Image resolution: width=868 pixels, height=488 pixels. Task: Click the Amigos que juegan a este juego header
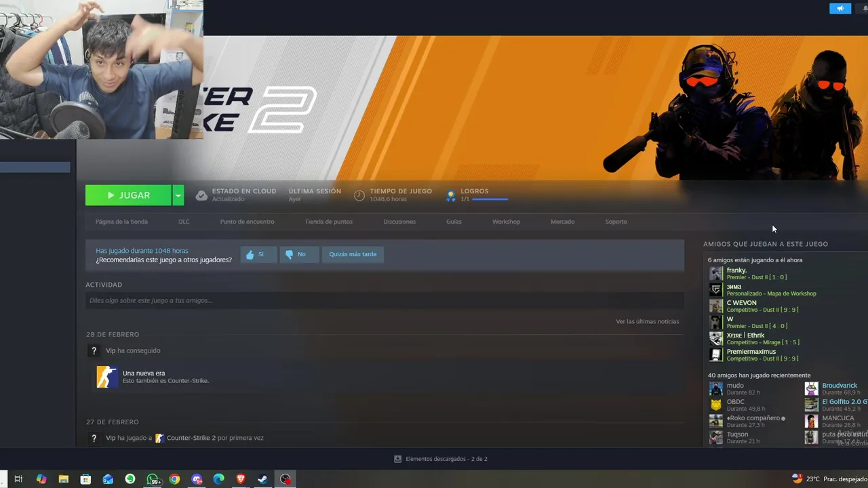766,244
